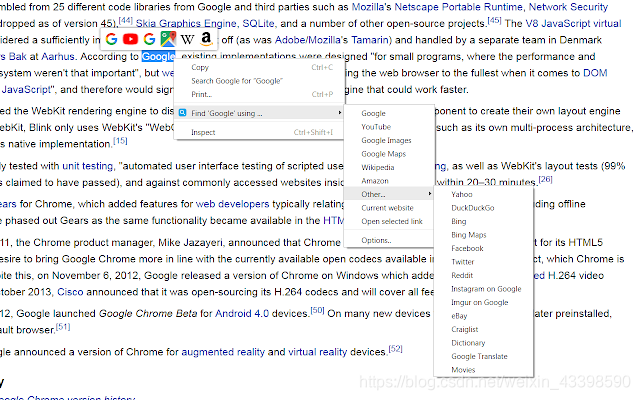This screenshot has height=400, width=640.
Task: Open the Tamarin link
Action: pos(369,40)
